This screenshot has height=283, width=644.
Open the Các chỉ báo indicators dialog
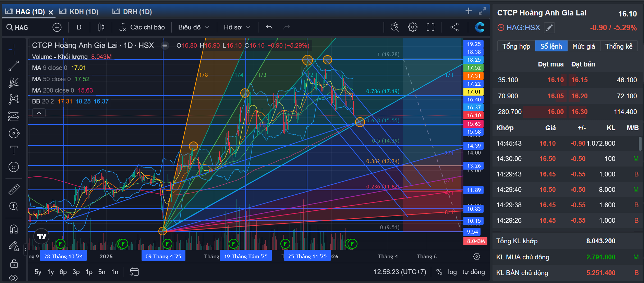142,27
